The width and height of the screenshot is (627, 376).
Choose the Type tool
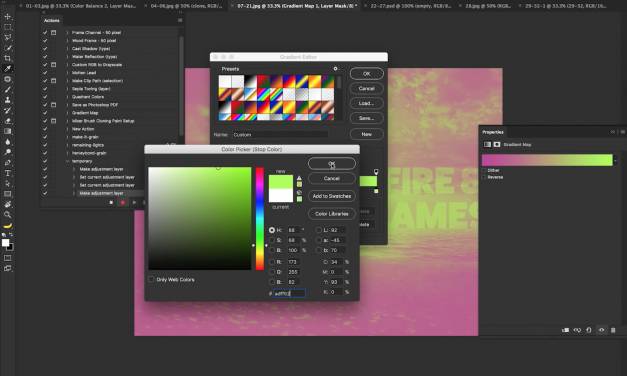tap(7, 173)
